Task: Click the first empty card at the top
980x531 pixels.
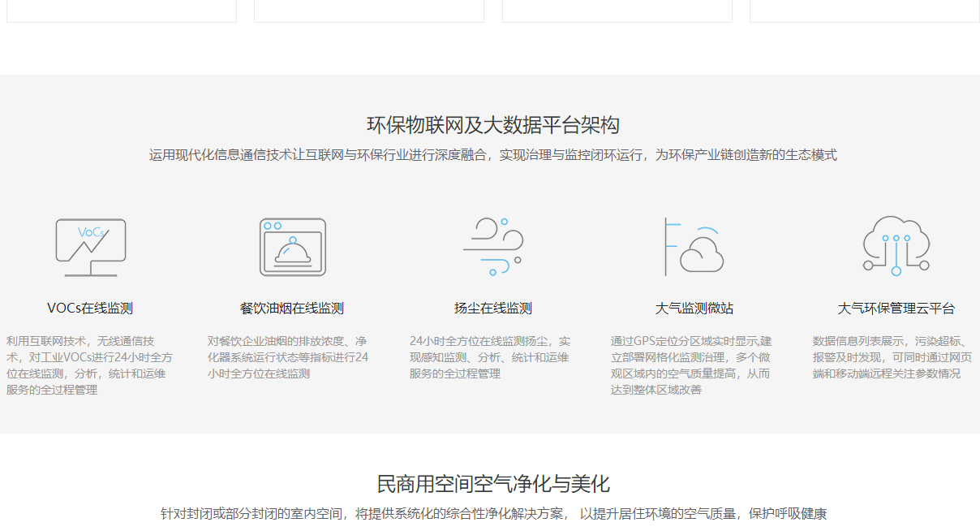Action: pos(121,8)
